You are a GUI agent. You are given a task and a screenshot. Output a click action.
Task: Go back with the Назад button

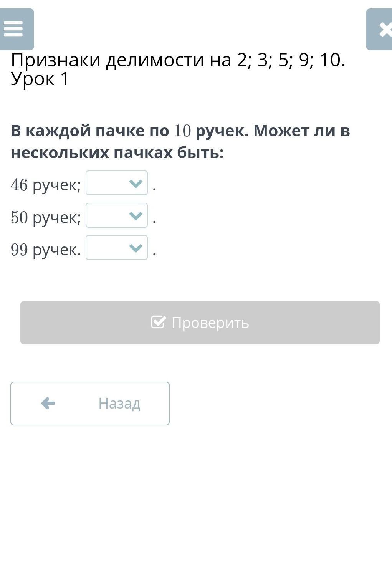(90, 403)
